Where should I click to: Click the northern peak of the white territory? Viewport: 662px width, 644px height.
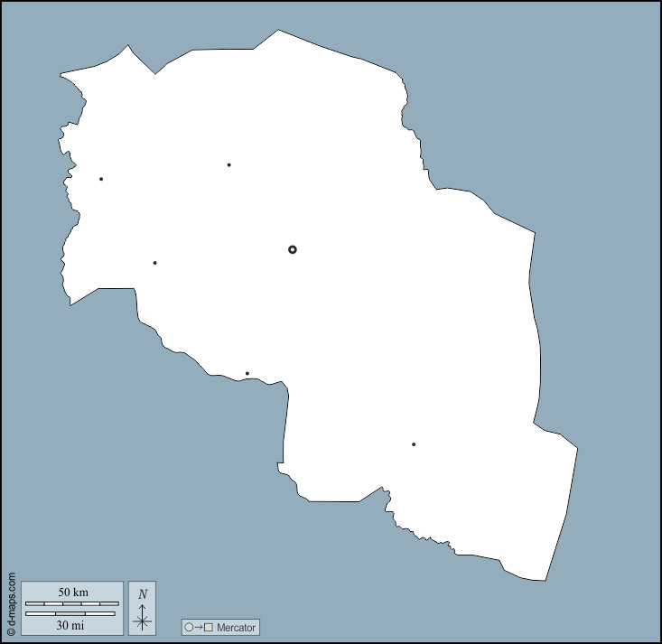(x=278, y=36)
